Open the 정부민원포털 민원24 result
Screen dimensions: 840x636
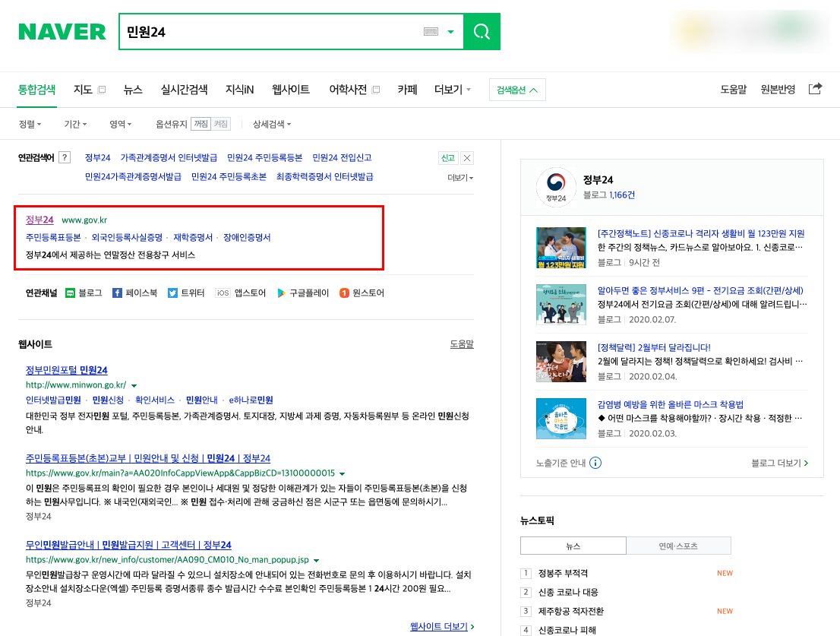click(66, 370)
